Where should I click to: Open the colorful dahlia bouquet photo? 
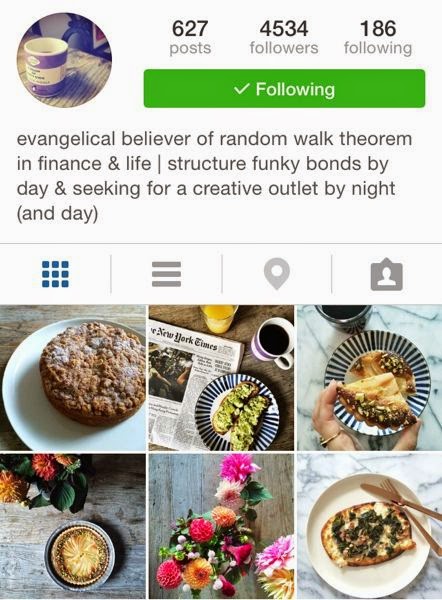[221, 527]
